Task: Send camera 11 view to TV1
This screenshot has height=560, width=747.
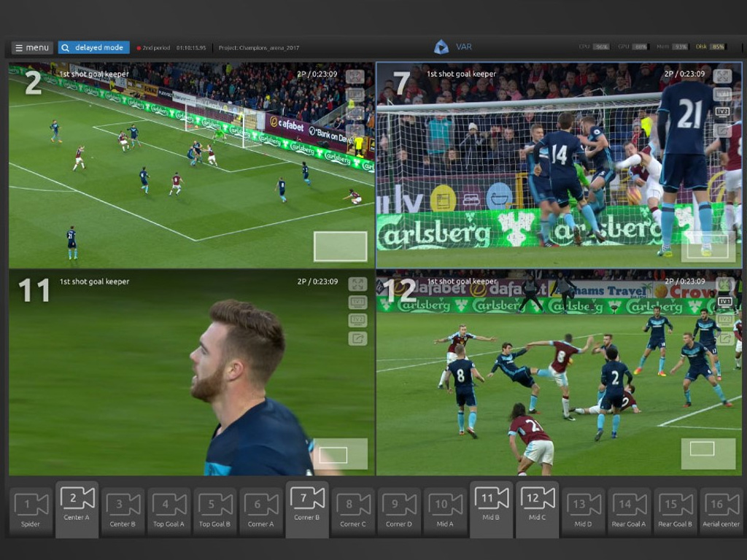Action: (x=357, y=302)
